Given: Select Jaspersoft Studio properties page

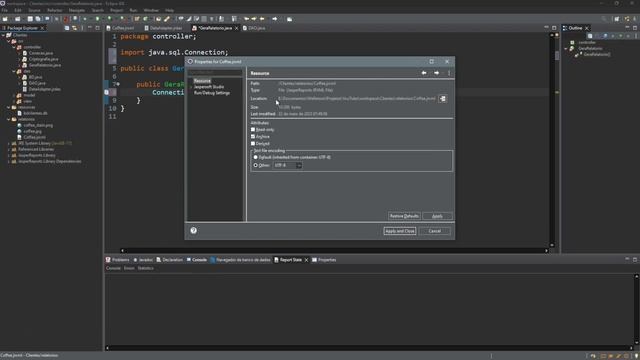Looking at the screenshot, I should coord(209,87).
